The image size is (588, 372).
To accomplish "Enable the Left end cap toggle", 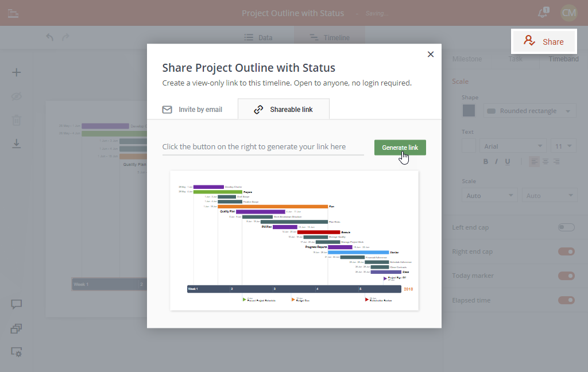I will (566, 227).
